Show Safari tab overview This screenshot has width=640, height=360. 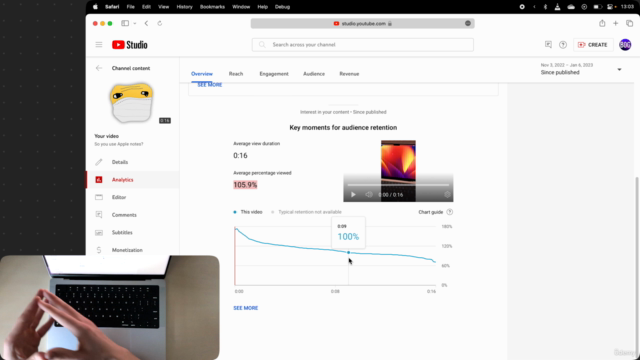point(629,23)
